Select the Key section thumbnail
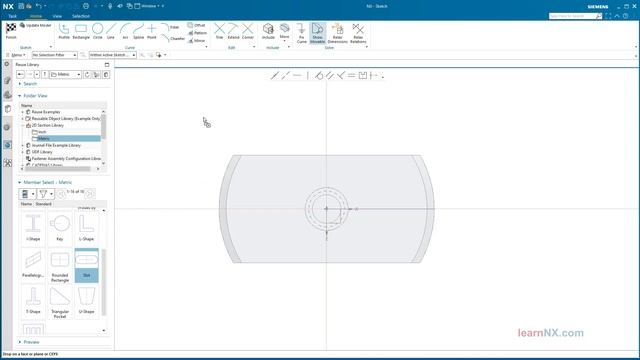 coord(60,227)
